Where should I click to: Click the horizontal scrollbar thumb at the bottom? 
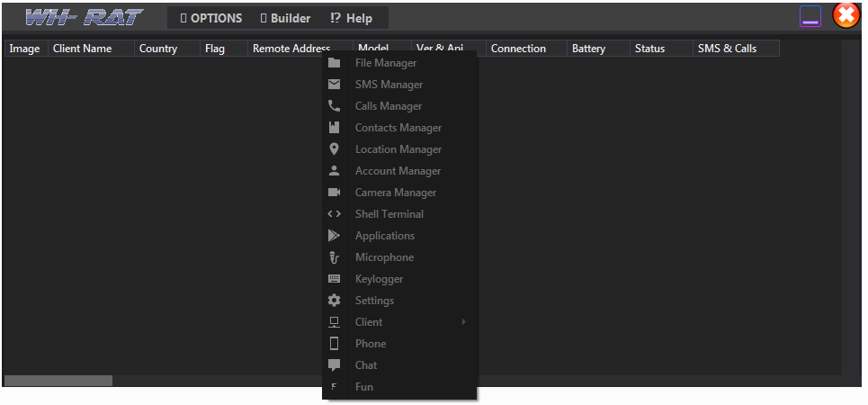58,381
